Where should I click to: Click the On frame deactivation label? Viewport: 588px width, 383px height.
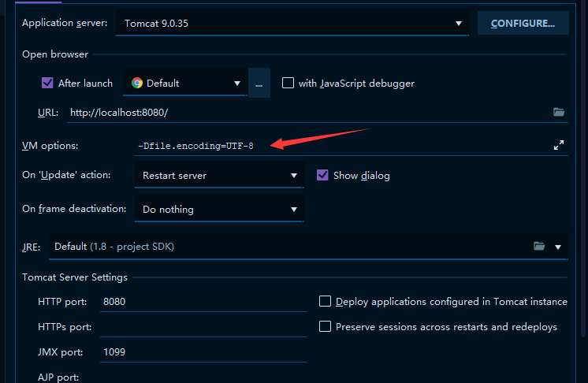pyautogui.click(x=74, y=209)
